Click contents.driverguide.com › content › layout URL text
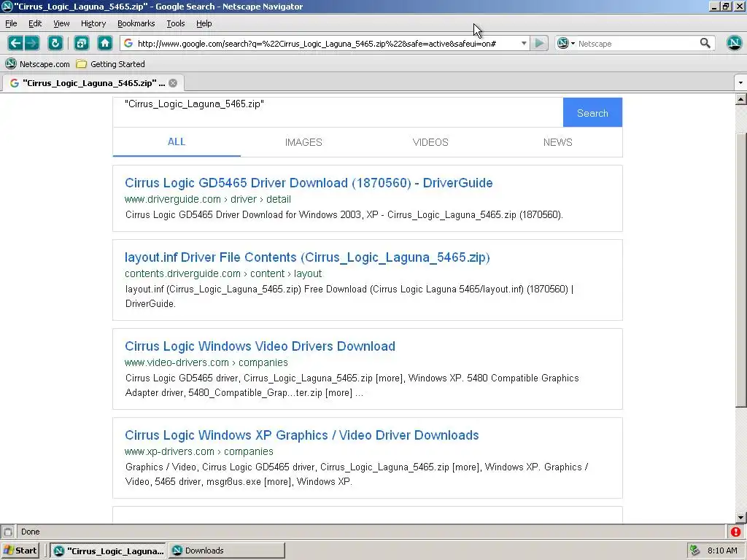This screenshot has width=747, height=560. [223, 273]
